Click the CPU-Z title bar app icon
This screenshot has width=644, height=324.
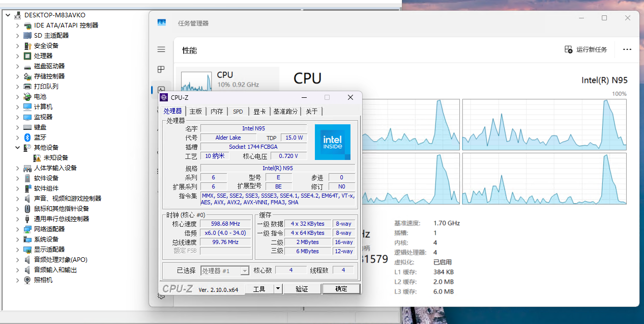point(164,97)
